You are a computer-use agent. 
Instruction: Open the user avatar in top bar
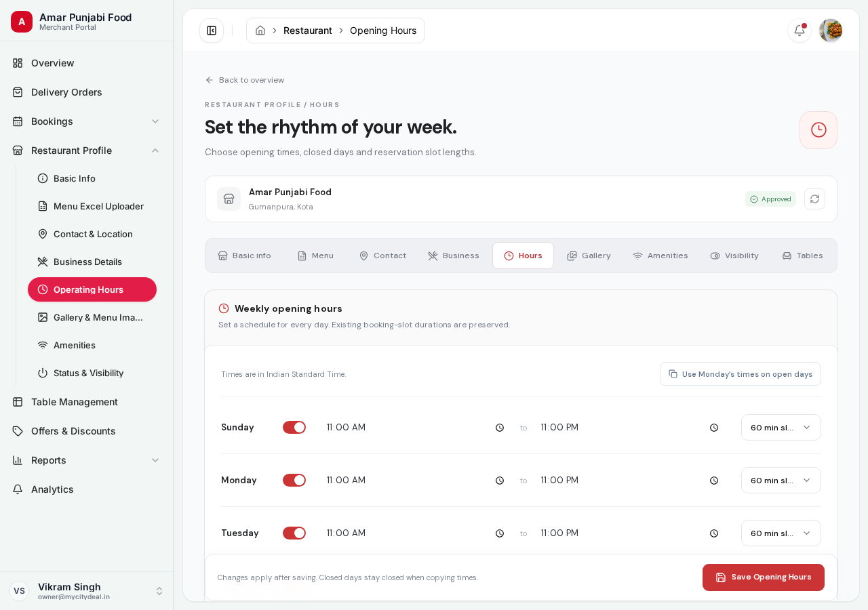click(831, 30)
